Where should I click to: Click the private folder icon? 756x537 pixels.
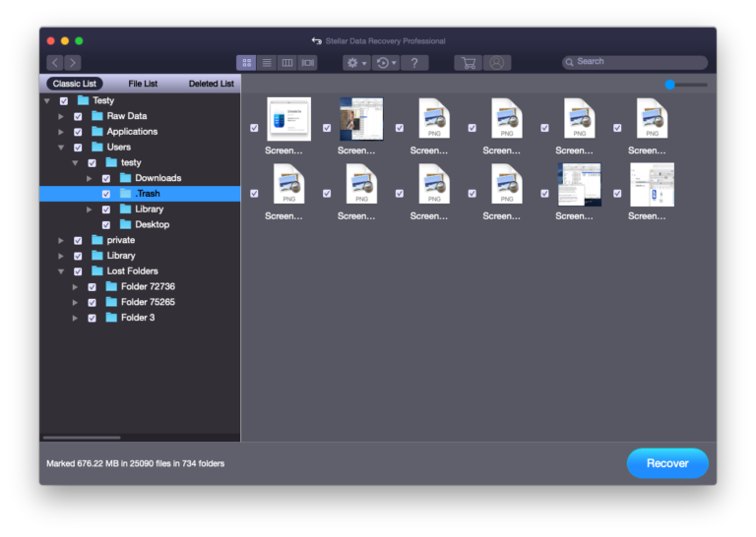(97, 240)
